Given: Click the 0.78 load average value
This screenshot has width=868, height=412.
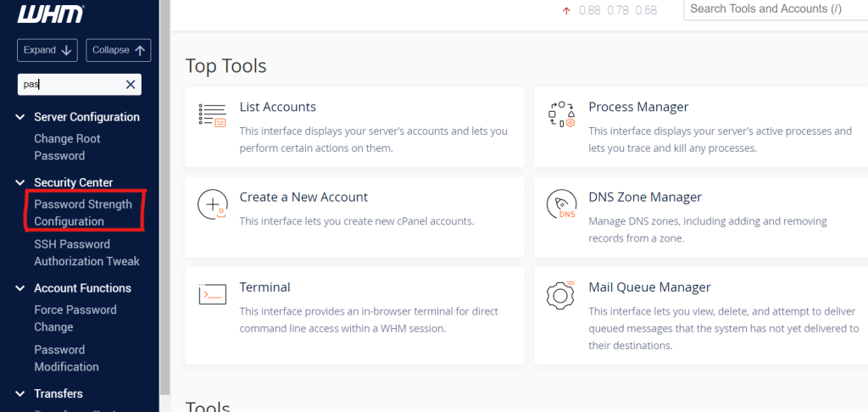Looking at the screenshot, I should coord(618,10).
